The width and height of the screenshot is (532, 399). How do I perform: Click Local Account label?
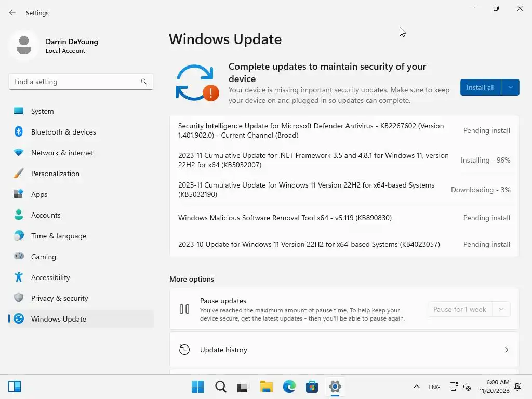pos(65,51)
